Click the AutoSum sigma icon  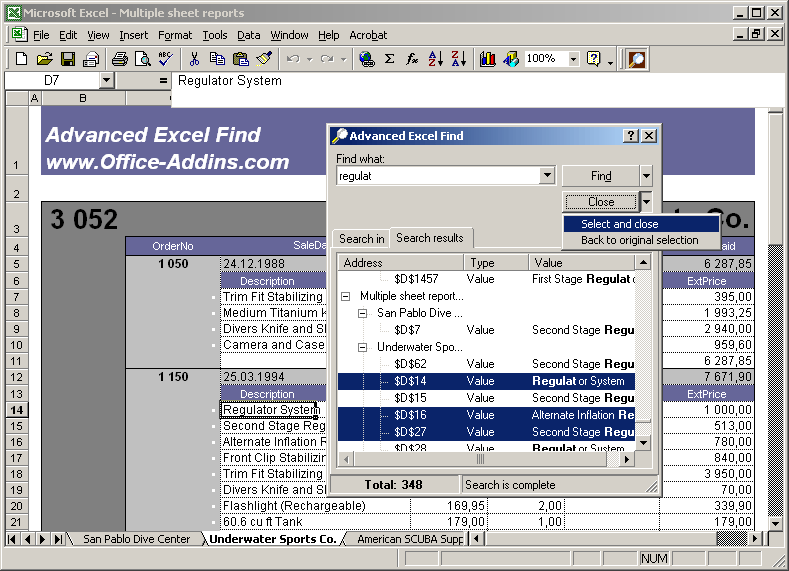389,59
